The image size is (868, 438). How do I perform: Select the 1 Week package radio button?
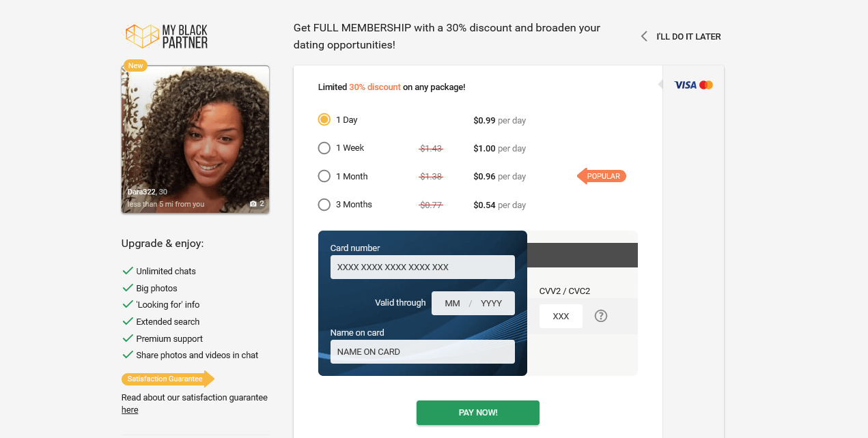tap(324, 148)
